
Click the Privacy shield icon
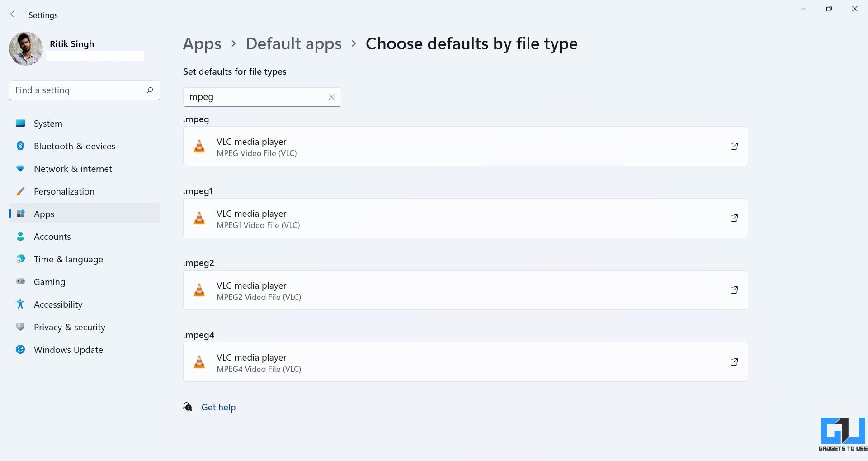(20, 327)
